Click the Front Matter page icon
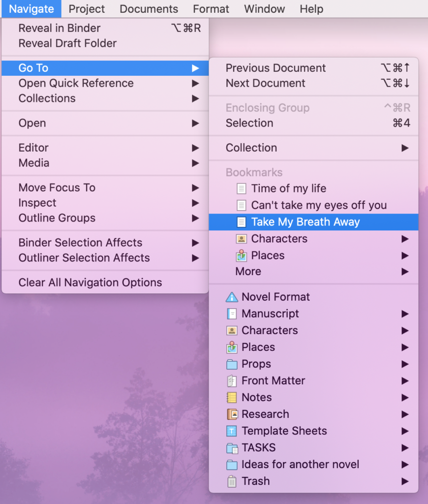This screenshot has height=504, width=428. point(231,380)
